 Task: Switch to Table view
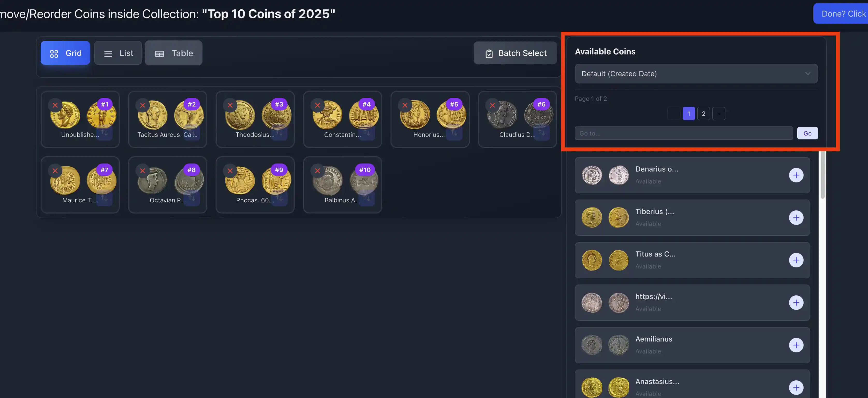tap(174, 53)
